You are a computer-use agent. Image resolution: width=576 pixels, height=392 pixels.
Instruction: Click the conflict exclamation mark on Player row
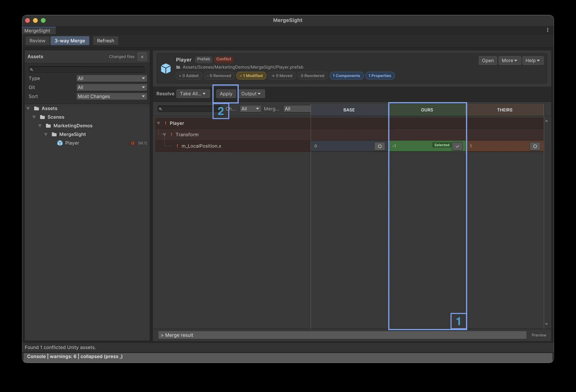pos(165,123)
